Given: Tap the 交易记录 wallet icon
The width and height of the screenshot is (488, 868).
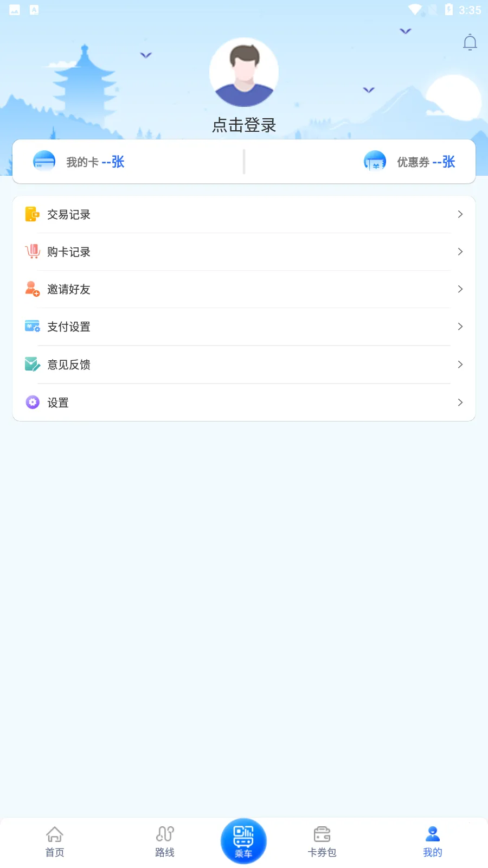Looking at the screenshot, I should point(32,214).
